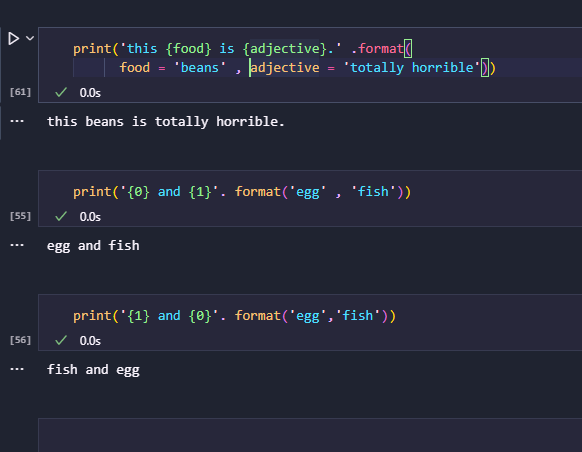Click success checkmark of cell 55
Viewport: 582px width, 452px height.
coord(61,216)
